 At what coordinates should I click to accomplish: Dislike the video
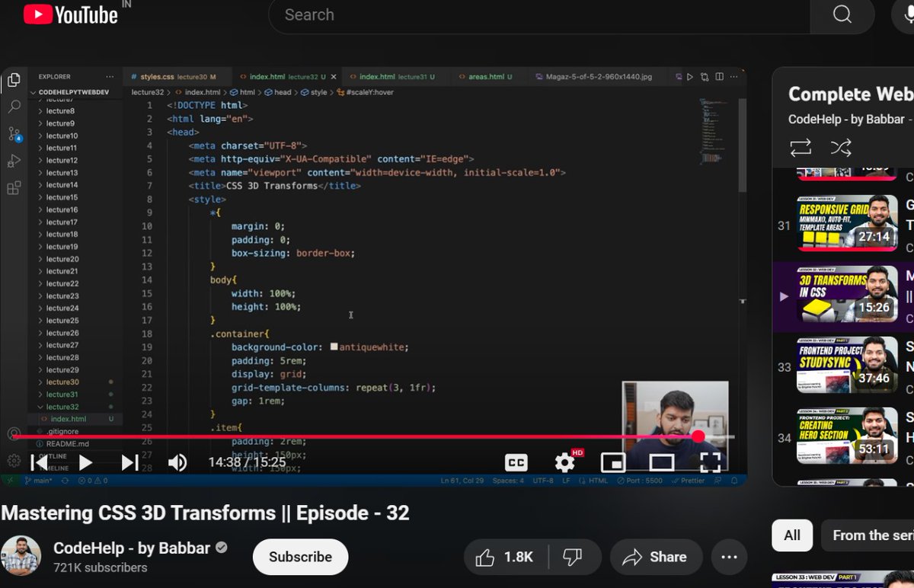point(572,558)
